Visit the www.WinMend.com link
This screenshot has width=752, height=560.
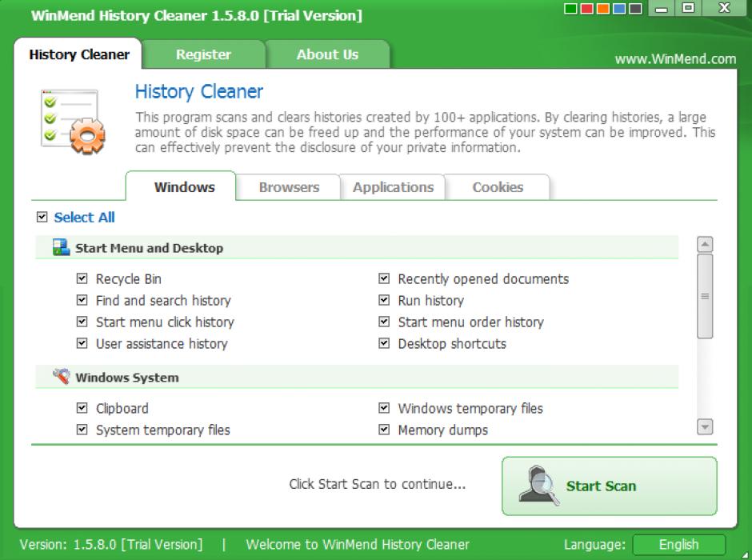click(x=675, y=59)
